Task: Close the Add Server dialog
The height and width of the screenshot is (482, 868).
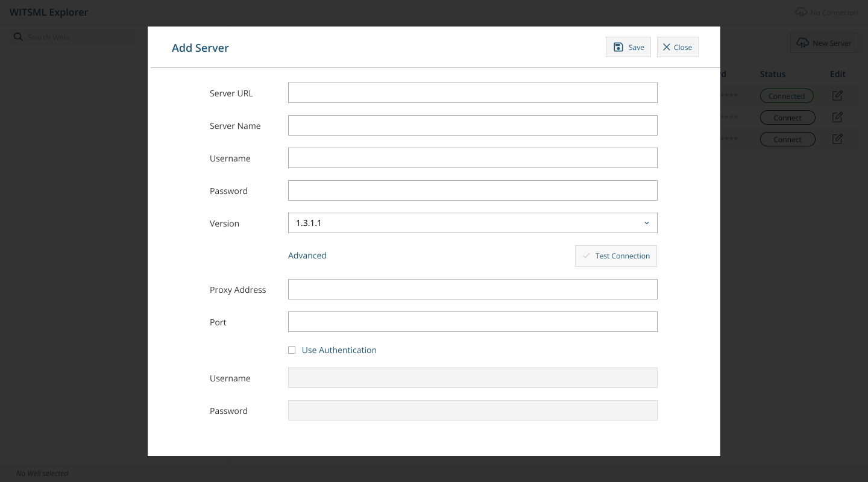Action: click(678, 47)
